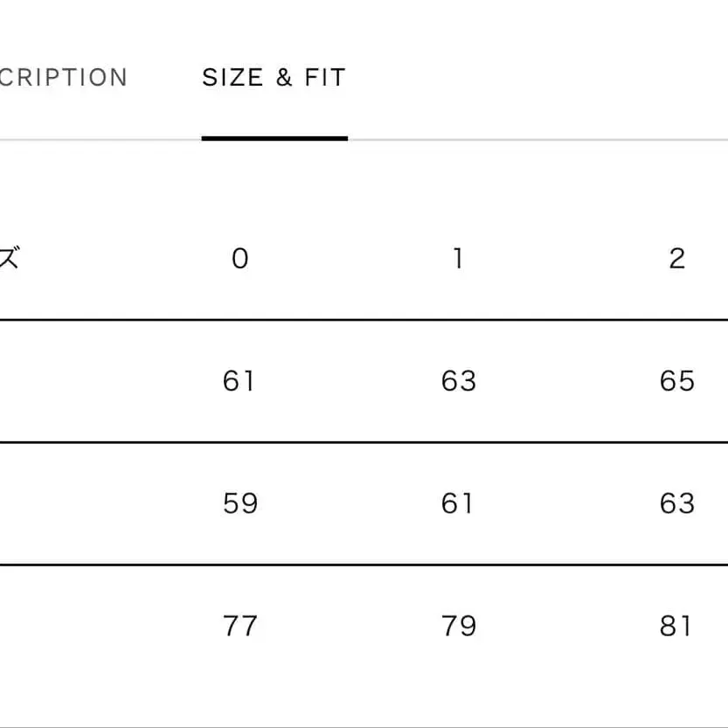Click the size 1 column header

click(x=458, y=259)
